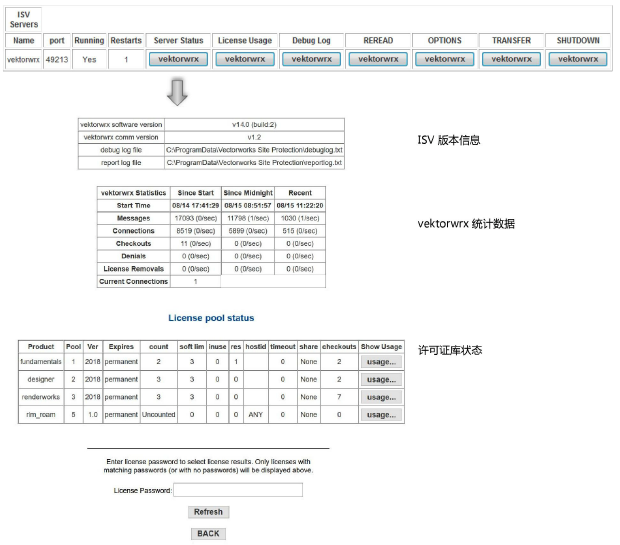Click vektorwrx button under Server Status

[178, 59]
